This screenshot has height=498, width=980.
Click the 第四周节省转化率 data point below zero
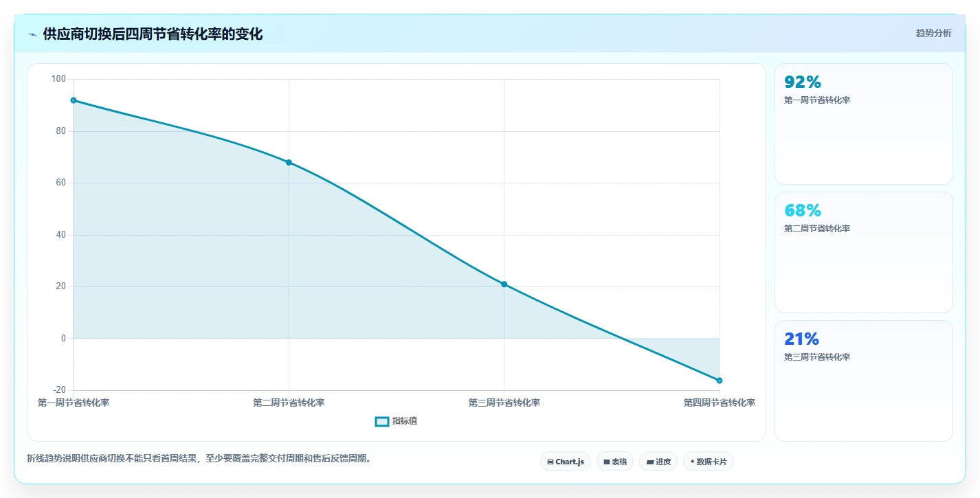point(720,380)
